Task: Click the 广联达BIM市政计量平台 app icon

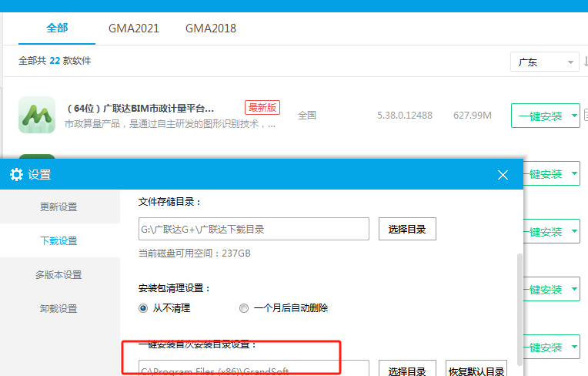Action: pos(37,115)
